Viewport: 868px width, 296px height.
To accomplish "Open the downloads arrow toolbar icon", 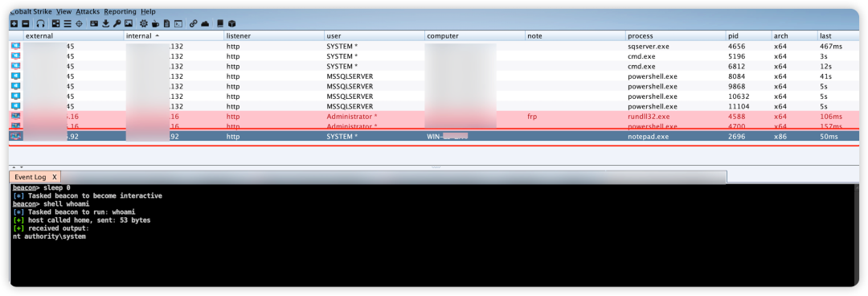I will 106,23.
